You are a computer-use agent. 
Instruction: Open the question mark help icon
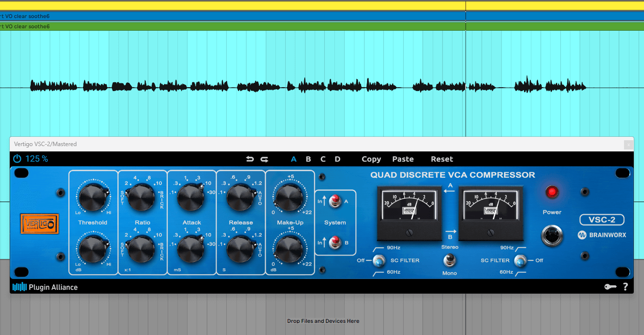(625, 287)
